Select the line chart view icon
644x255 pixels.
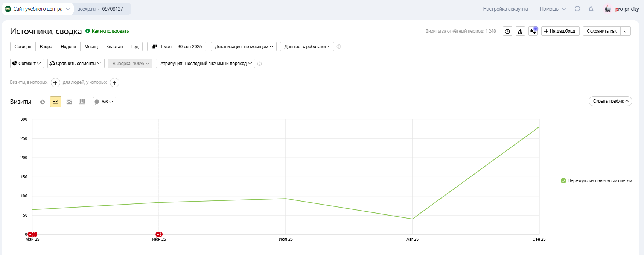tap(56, 102)
